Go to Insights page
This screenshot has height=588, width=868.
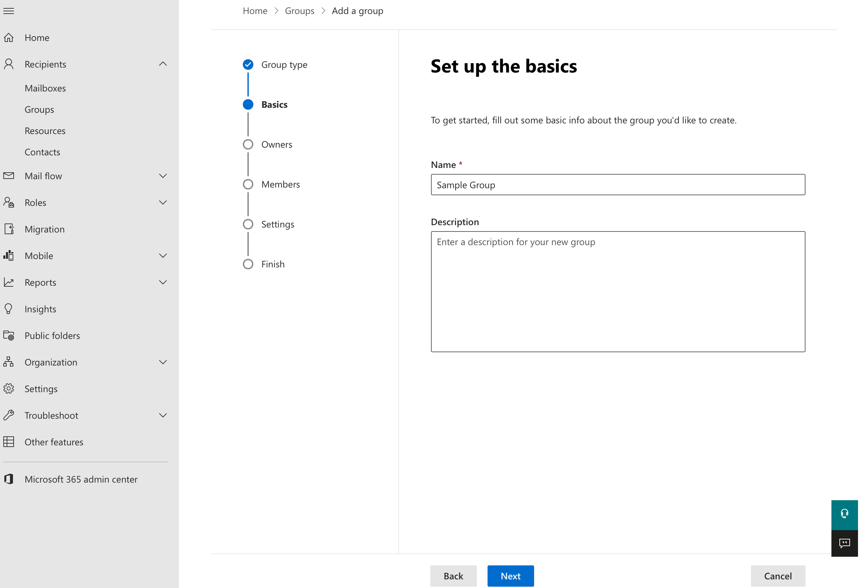coord(40,309)
